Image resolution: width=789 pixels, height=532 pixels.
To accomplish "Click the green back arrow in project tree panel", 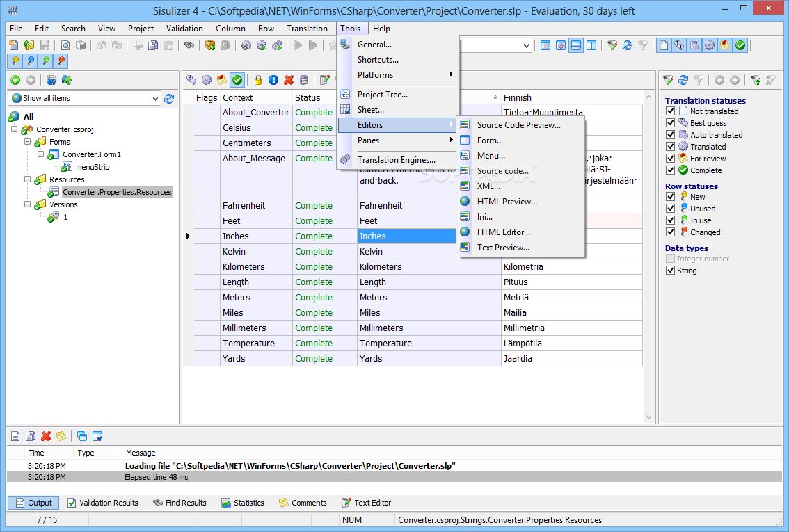I will tap(15, 80).
